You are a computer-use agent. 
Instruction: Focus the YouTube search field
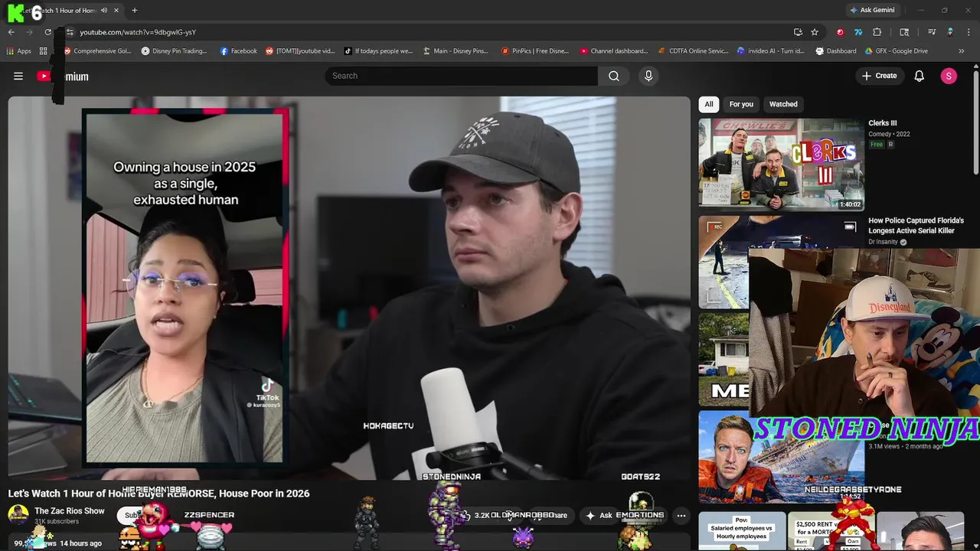462,76
